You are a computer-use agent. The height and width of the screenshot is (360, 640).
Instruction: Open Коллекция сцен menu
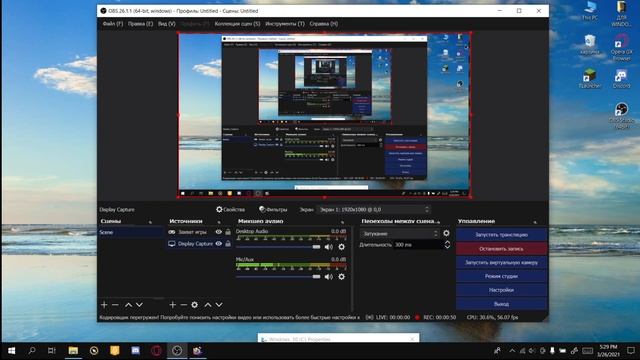[x=237, y=24]
